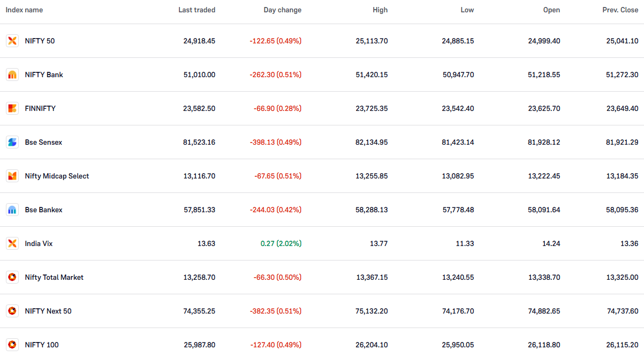Open the NIFTY Bank index link
Image resolution: width=644 pixels, height=357 pixels.
tap(44, 75)
